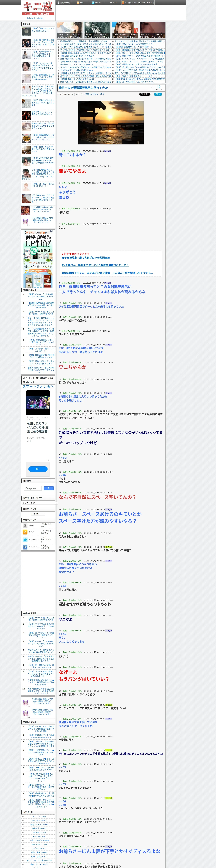Image resolution: width=216 pixels, height=868 pixels.
Task: Open the 画像 動画 (5890) category
Action: [39, 853]
